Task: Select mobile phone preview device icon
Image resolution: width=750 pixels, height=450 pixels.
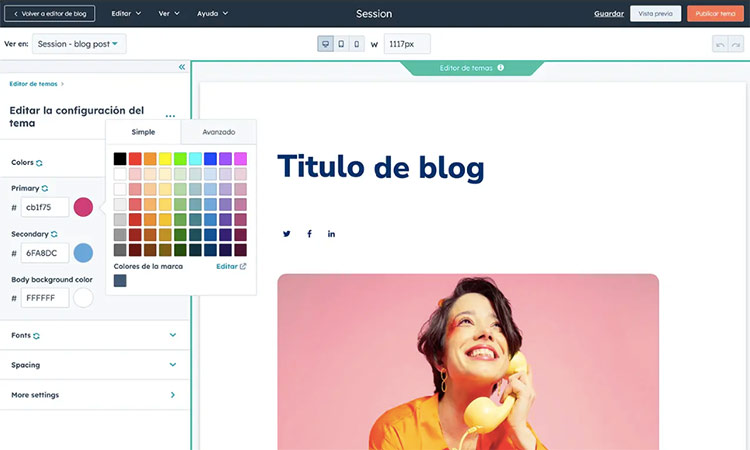Action: pos(356,44)
